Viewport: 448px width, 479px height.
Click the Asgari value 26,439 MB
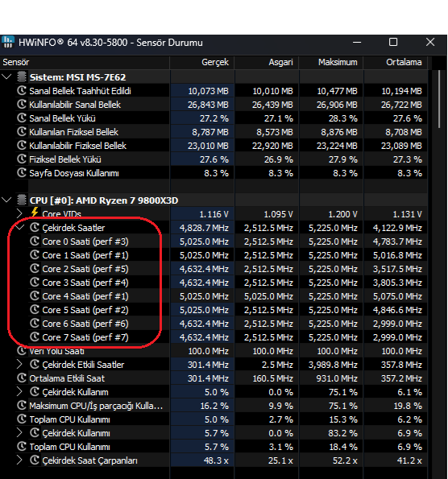point(272,105)
